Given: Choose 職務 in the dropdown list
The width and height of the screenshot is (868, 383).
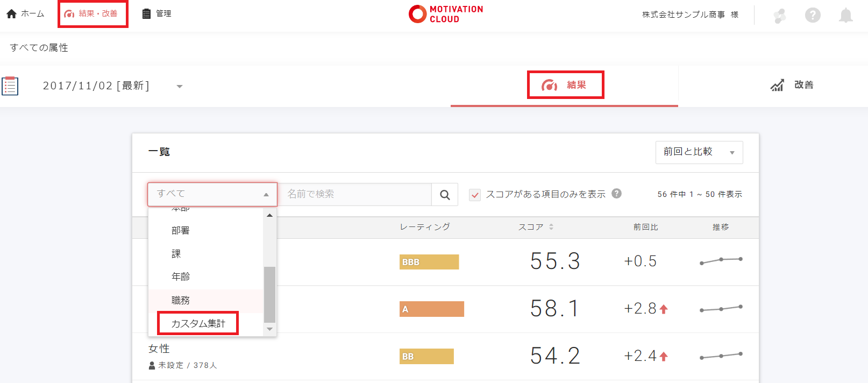Looking at the screenshot, I should point(181,300).
